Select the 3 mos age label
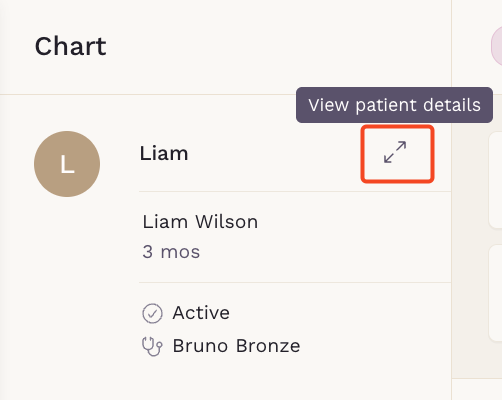 (171, 252)
